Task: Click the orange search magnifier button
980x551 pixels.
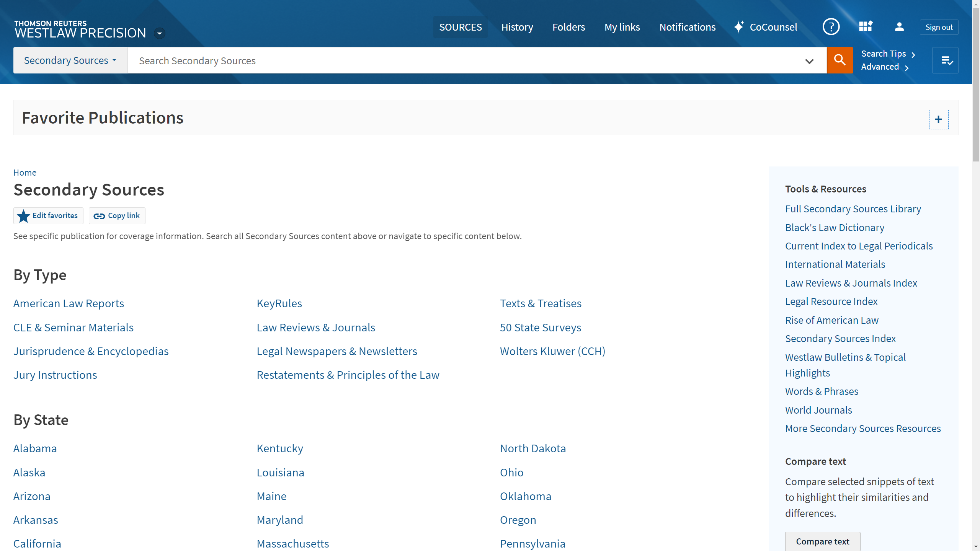Action: pyautogui.click(x=840, y=60)
